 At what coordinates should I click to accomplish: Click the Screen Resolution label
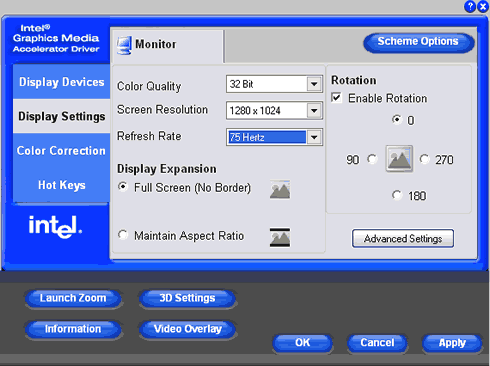[x=162, y=110]
